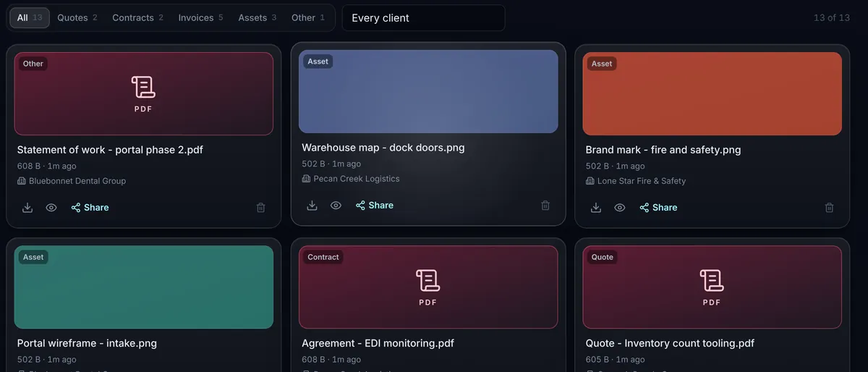
Task: Click file name Quote - Inventory count tooling.pdf
Action: 670,343
